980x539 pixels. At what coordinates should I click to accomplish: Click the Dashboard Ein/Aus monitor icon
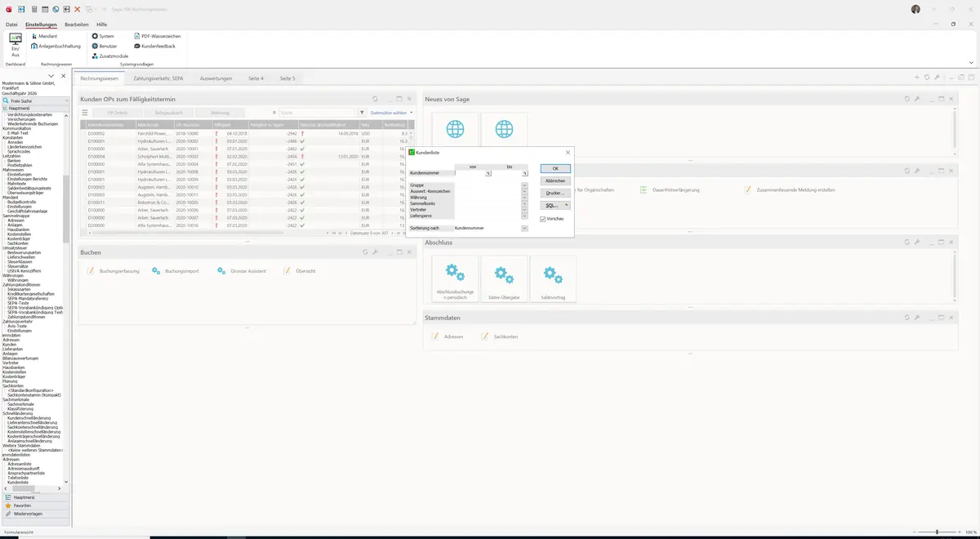(x=15, y=39)
